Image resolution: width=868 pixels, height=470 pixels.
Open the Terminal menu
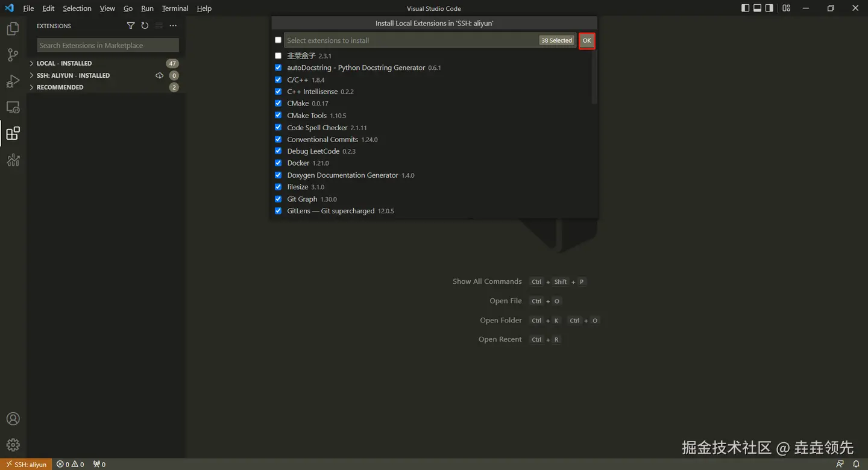(x=175, y=8)
